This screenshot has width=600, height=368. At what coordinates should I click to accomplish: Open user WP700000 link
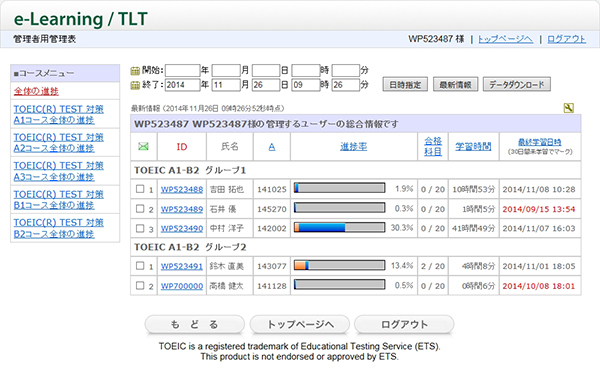[182, 286]
